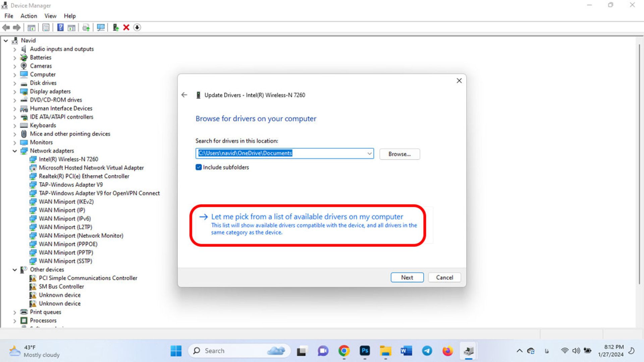Open Telegram from the taskbar
Image resolution: width=644 pixels, height=362 pixels.
tap(427, 351)
